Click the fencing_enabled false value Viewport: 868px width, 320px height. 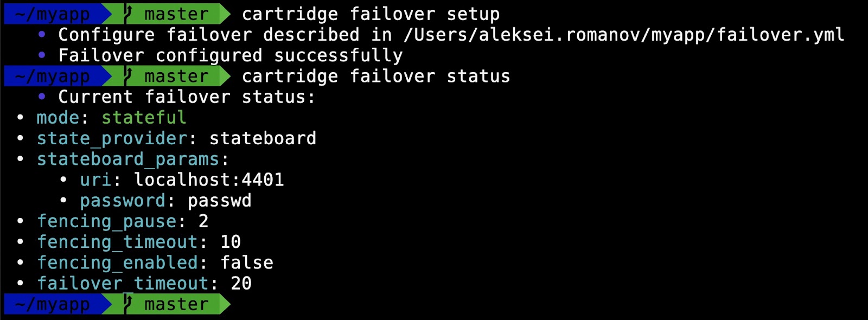coord(247,263)
